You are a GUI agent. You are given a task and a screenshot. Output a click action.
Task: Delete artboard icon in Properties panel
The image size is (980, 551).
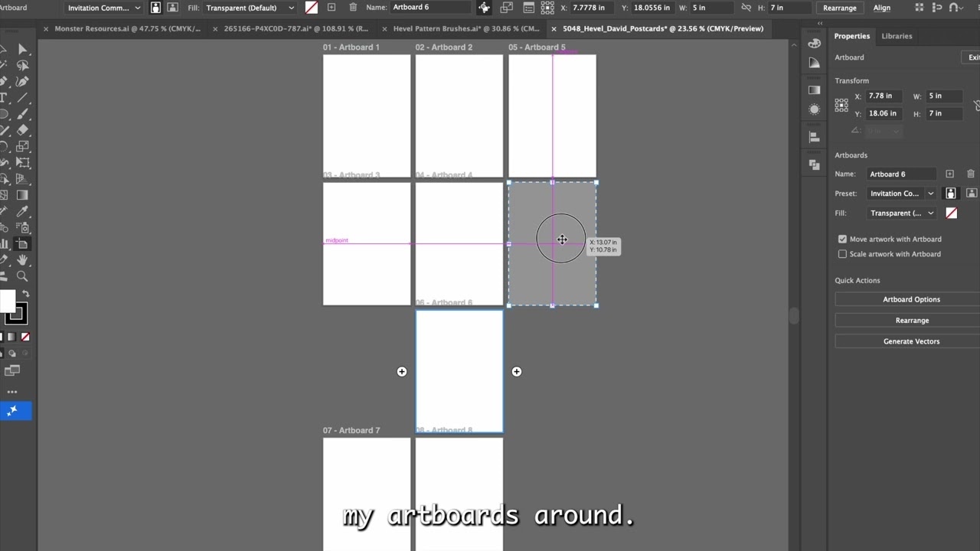971,174
